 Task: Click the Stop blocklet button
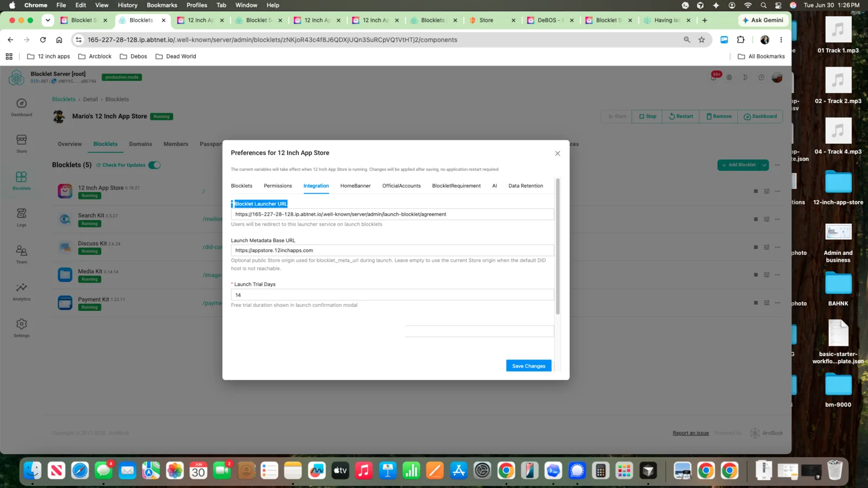point(647,117)
